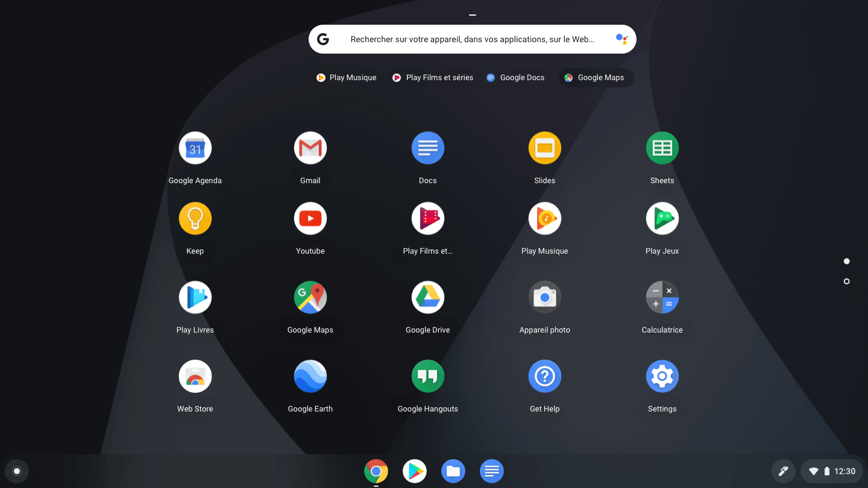Select the first launcher page dot
This screenshot has height=488, width=868.
click(x=847, y=261)
